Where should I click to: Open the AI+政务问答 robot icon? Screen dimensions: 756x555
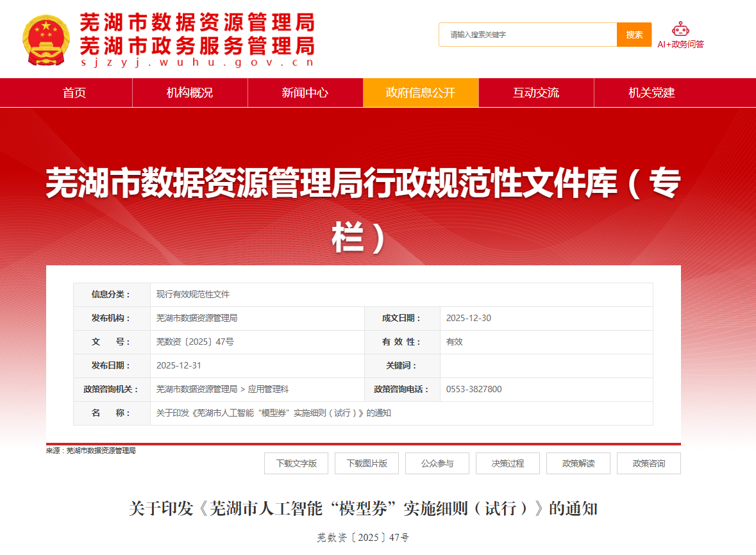pyautogui.click(x=680, y=29)
